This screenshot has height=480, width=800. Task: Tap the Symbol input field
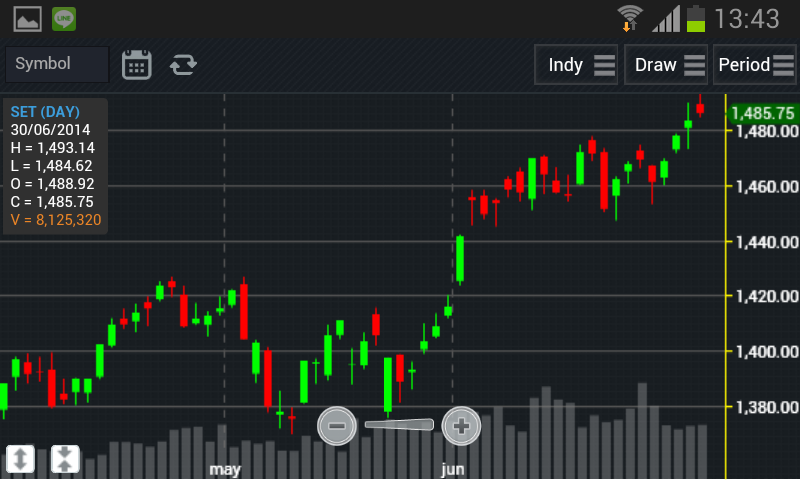tap(57, 64)
